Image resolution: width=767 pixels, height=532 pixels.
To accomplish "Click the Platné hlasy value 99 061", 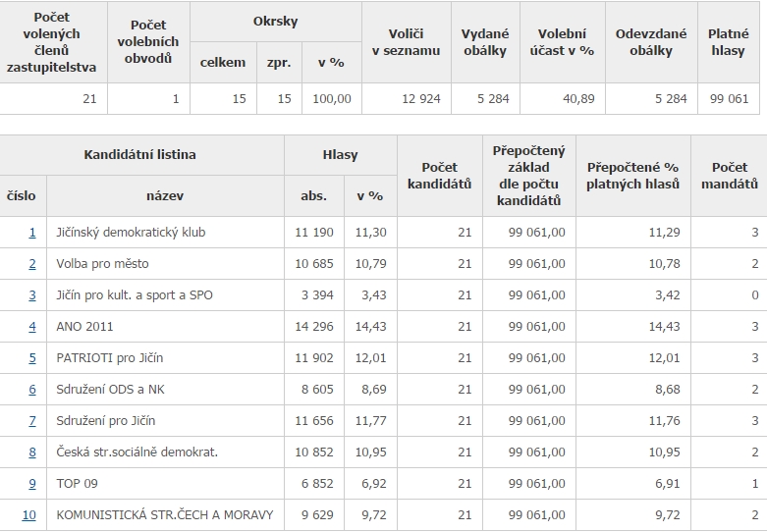I will click(x=728, y=99).
